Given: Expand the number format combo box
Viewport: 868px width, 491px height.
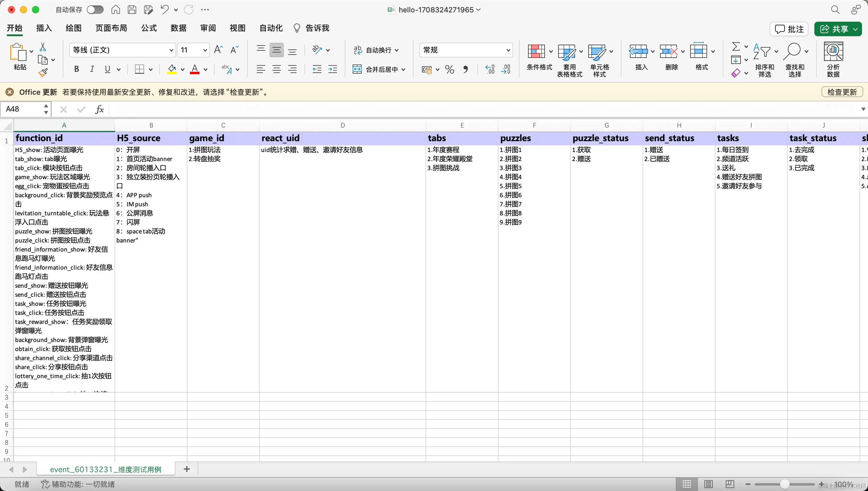Looking at the screenshot, I should [508, 50].
